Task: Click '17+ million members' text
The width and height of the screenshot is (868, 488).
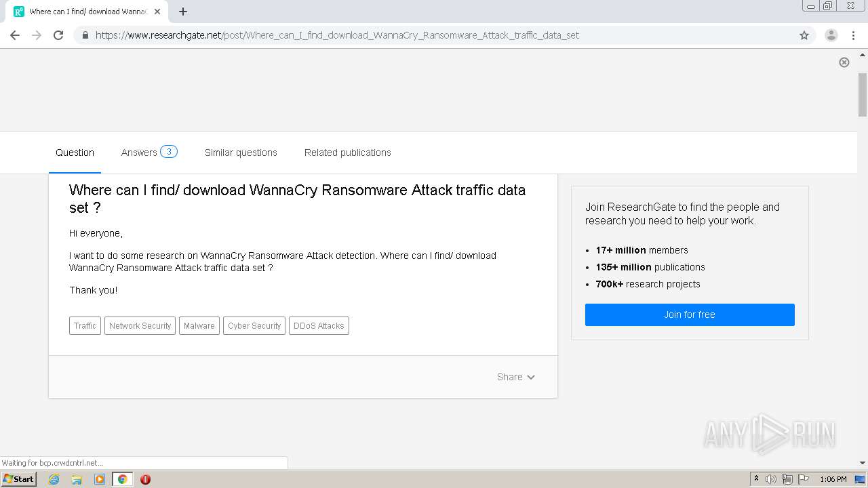Action: (x=642, y=250)
